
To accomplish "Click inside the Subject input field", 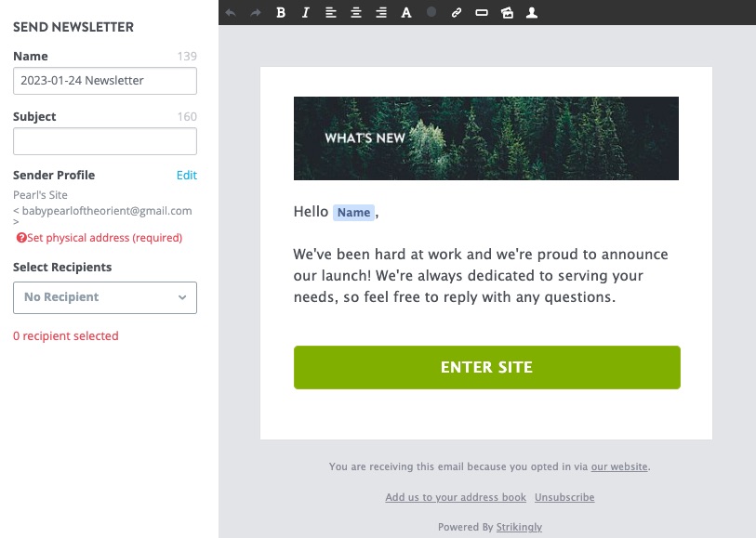I will (x=104, y=140).
